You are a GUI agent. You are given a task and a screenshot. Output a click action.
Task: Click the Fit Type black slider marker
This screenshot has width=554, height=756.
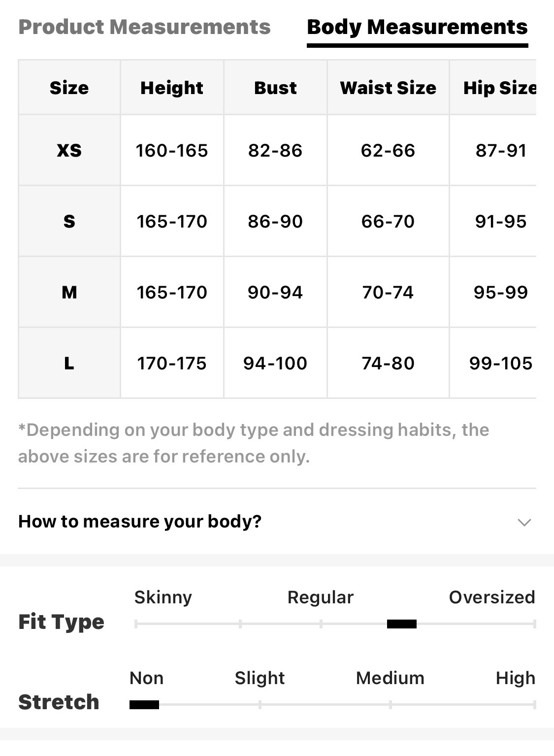pos(401,624)
